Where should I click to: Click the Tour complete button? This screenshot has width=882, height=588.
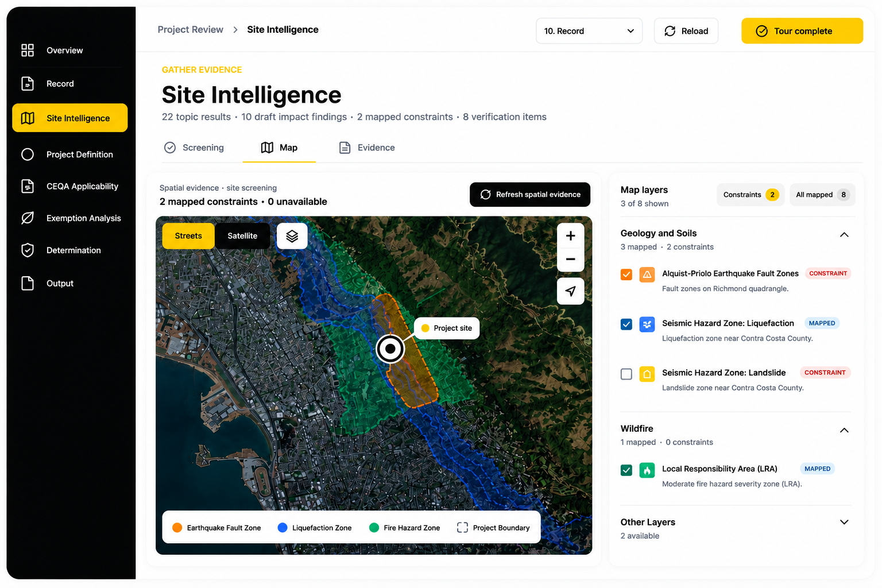(x=802, y=31)
